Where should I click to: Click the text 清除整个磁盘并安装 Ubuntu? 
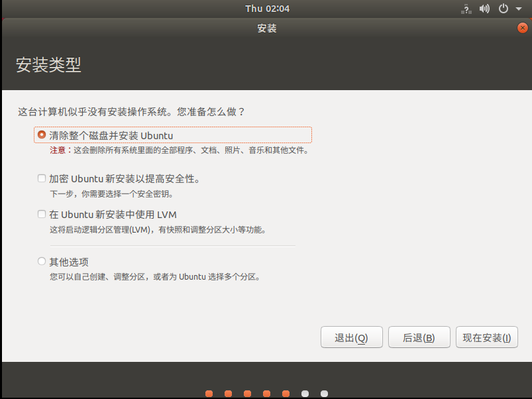coord(111,136)
